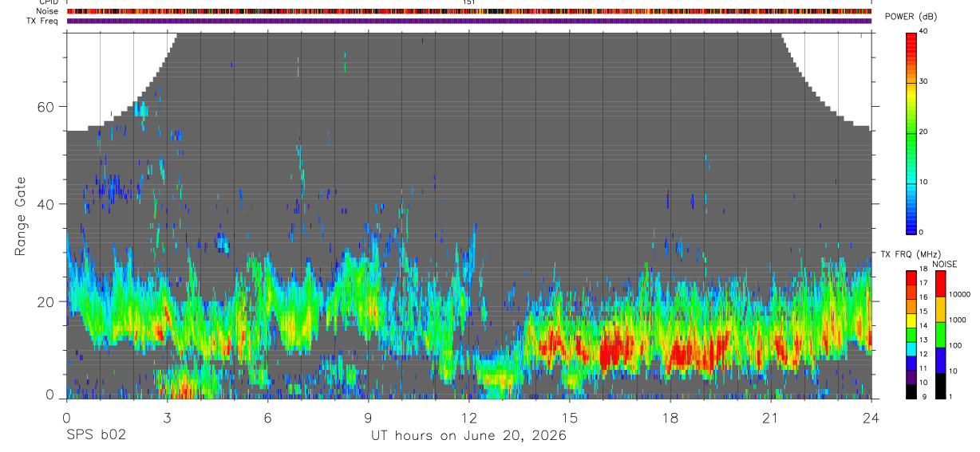The image size is (980, 452).
Task: Click the purple TX Freq strip at top
Action: coord(468,21)
